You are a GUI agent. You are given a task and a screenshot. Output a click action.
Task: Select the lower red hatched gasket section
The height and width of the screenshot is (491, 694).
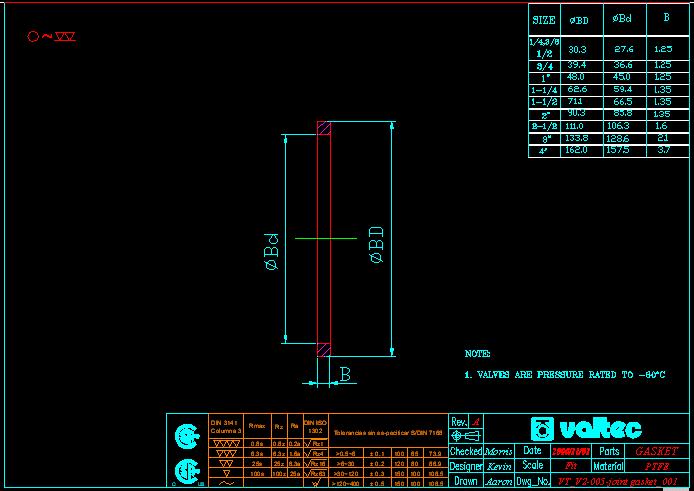(x=324, y=349)
